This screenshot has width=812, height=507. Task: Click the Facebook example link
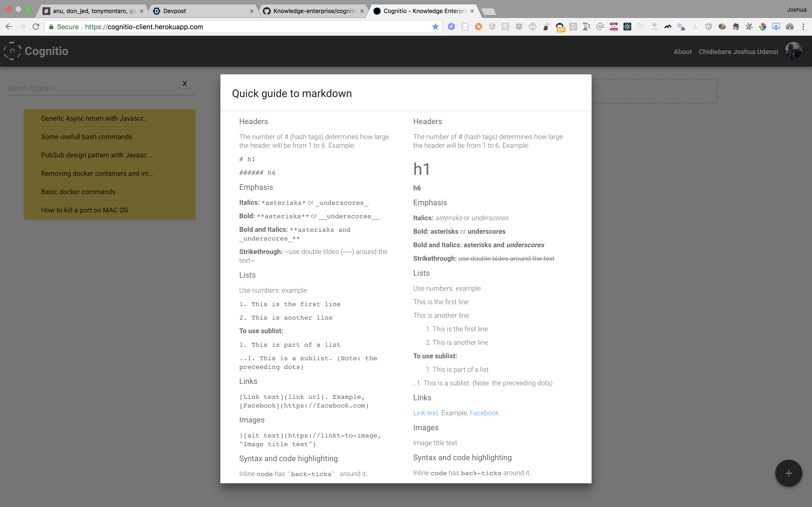pos(484,413)
